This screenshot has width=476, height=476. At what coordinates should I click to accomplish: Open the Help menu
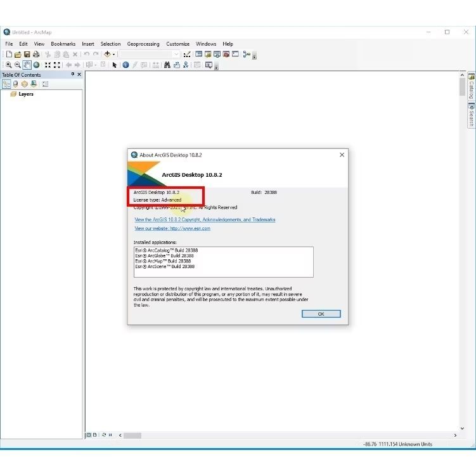228,44
